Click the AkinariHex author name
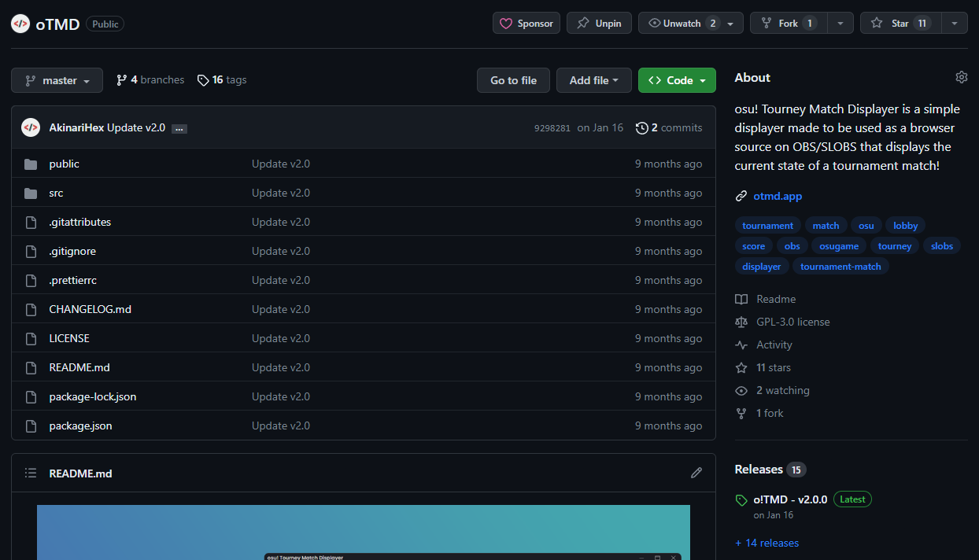This screenshot has width=979, height=560. point(76,127)
